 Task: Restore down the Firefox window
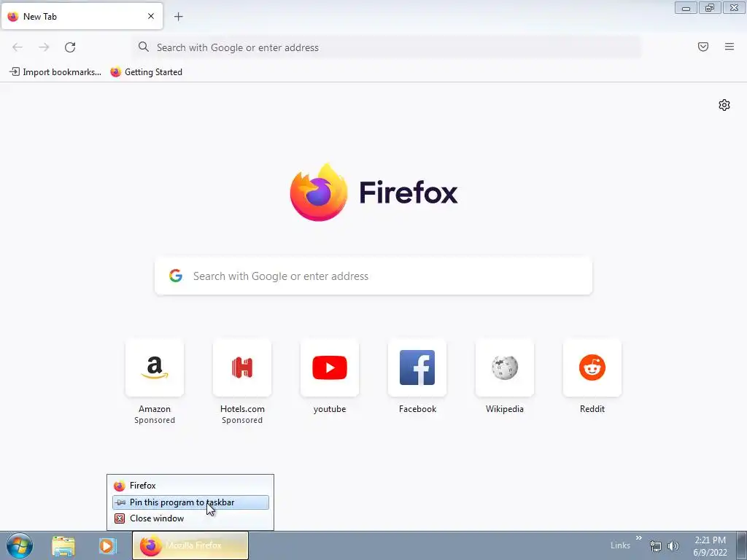(710, 8)
